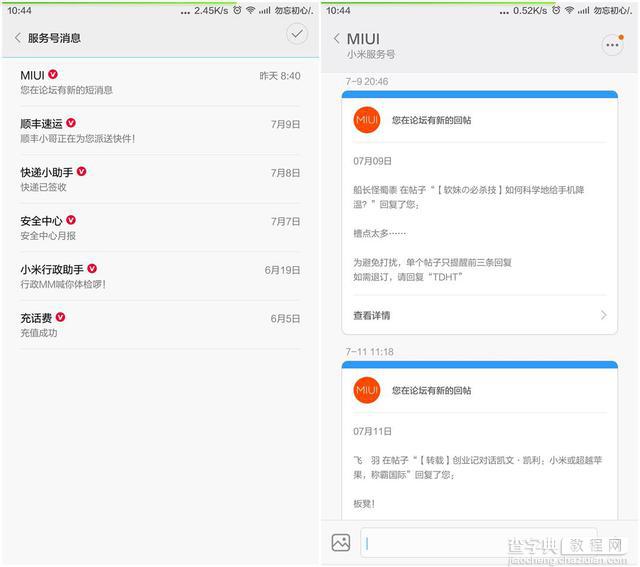Tap the alarm icon in left status bar
The width and height of the screenshot is (640, 567).
pos(237,11)
